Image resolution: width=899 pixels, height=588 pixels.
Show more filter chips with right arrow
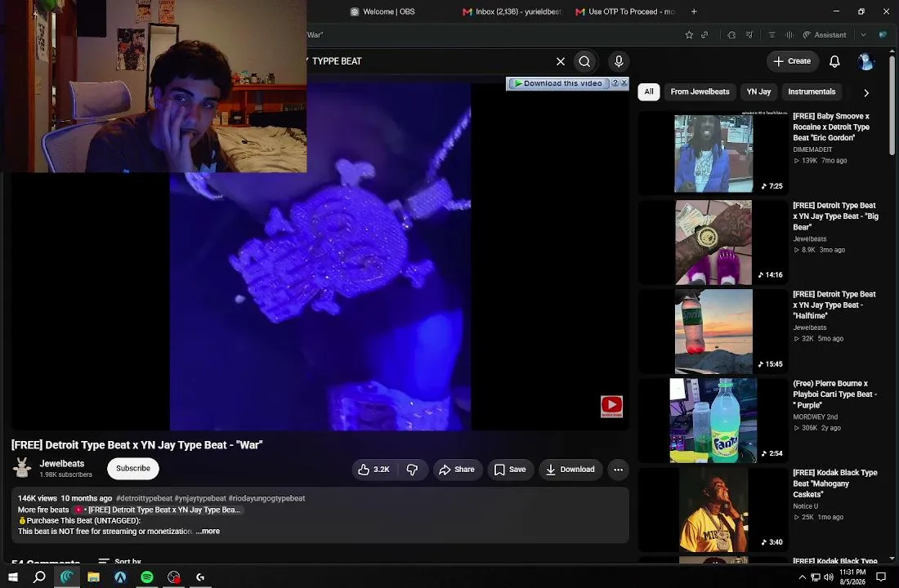coord(866,92)
